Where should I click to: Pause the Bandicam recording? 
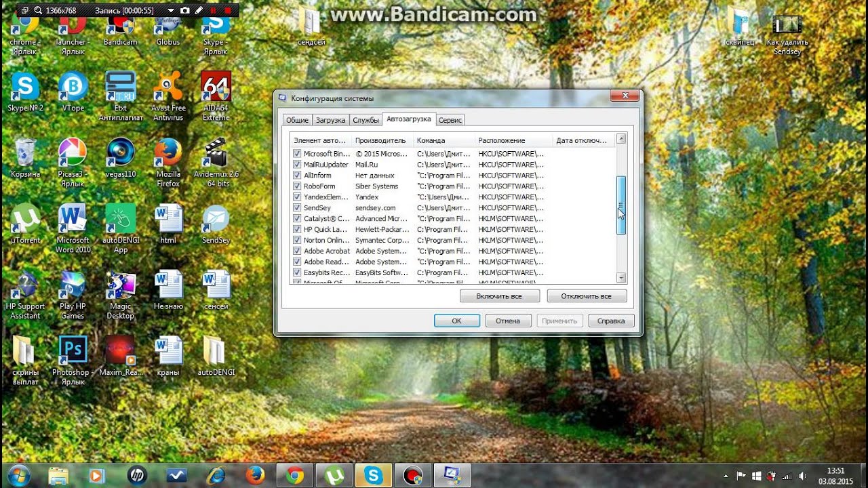(x=213, y=11)
